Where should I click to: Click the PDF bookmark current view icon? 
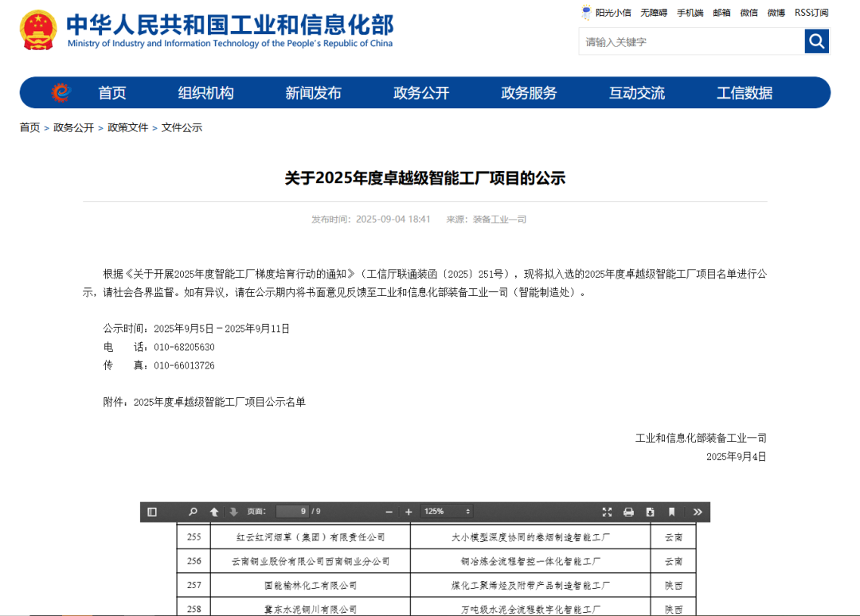point(671,512)
